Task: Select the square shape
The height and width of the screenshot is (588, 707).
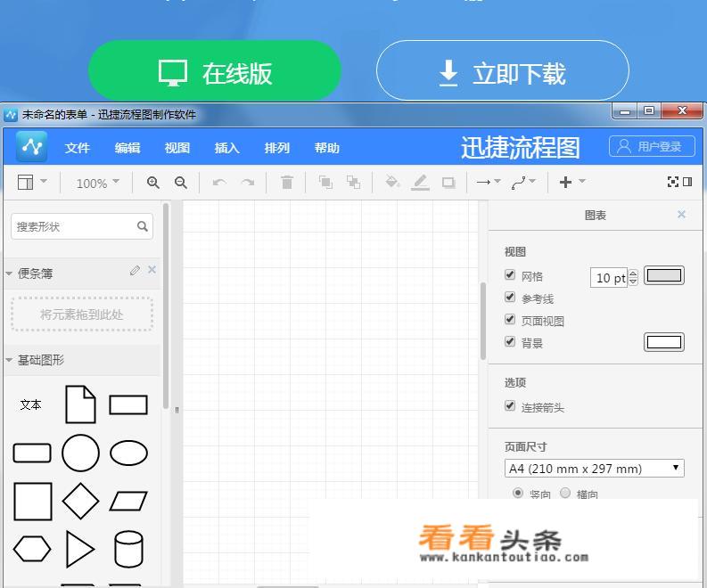Action: point(32,501)
